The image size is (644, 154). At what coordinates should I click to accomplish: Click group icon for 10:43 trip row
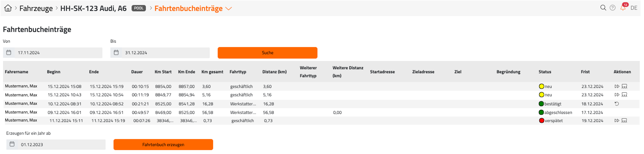(624, 95)
